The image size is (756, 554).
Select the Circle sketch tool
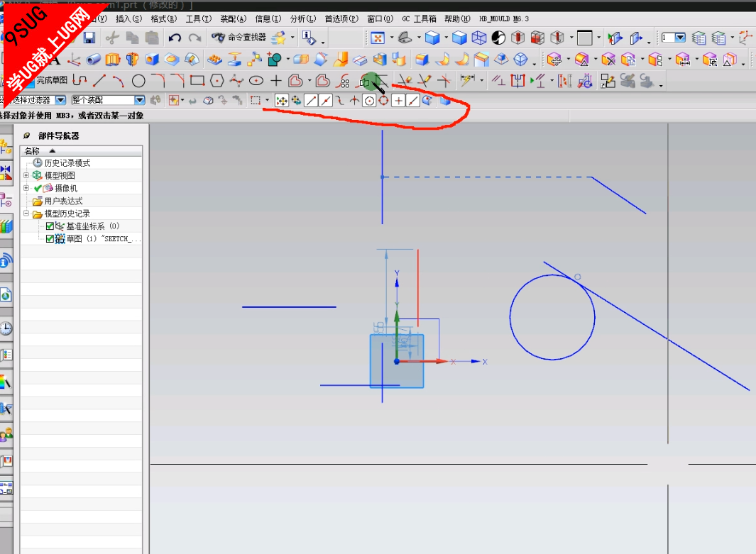pyautogui.click(x=138, y=80)
